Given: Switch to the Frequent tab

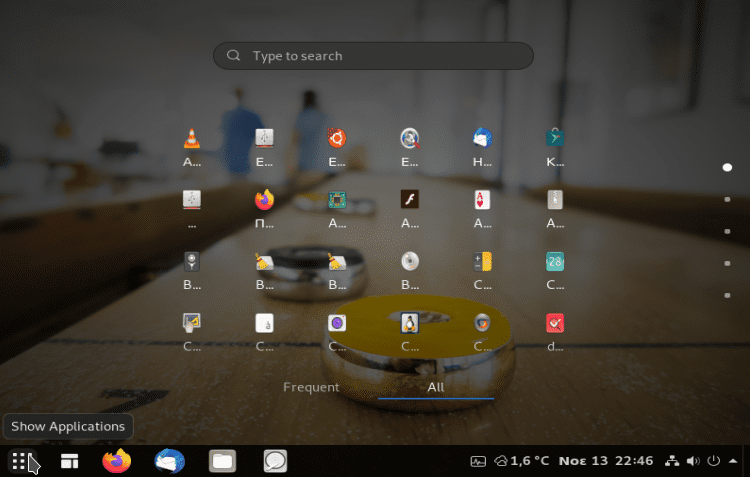Looking at the screenshot, I should [x=311, y=387].
